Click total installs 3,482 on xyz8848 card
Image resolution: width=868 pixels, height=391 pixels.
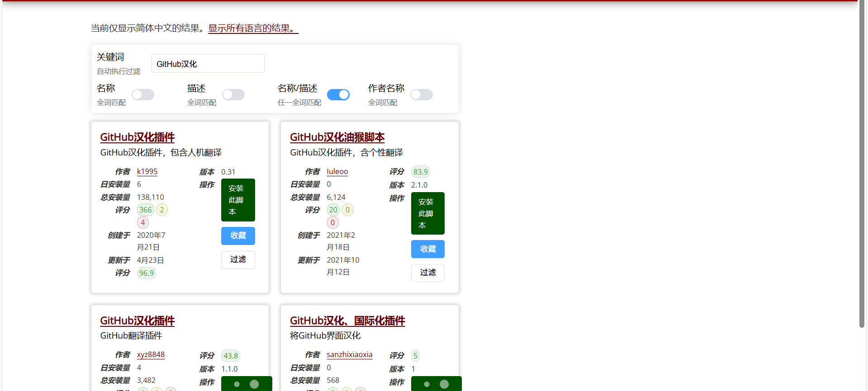click(x=146, y=380)
